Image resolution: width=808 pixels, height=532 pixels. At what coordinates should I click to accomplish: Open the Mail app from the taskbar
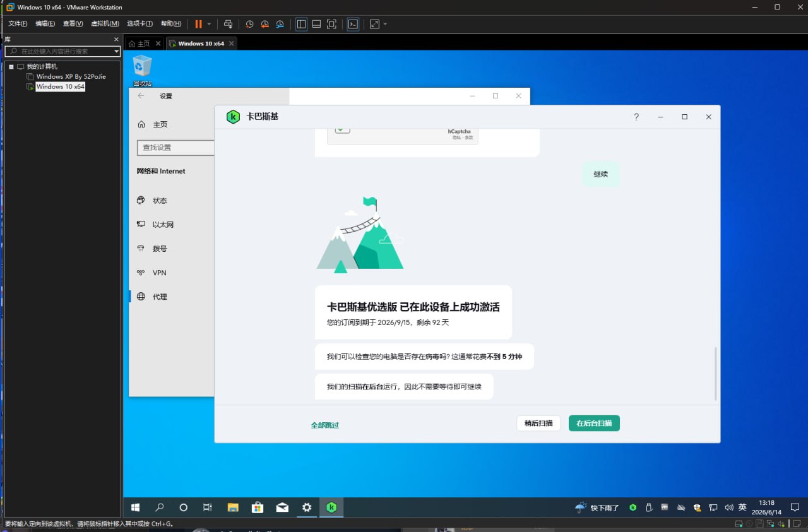click(282, 507)
